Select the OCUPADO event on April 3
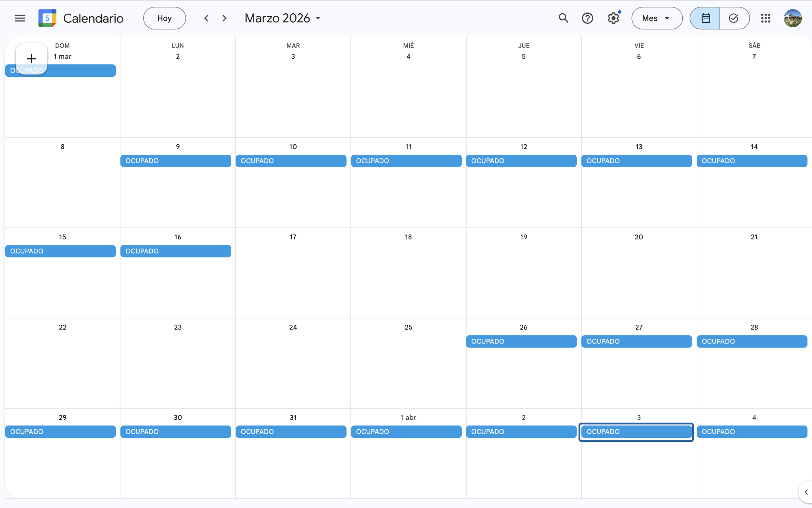Viewport: 812px width, 508px height. (x=636, y=432)
